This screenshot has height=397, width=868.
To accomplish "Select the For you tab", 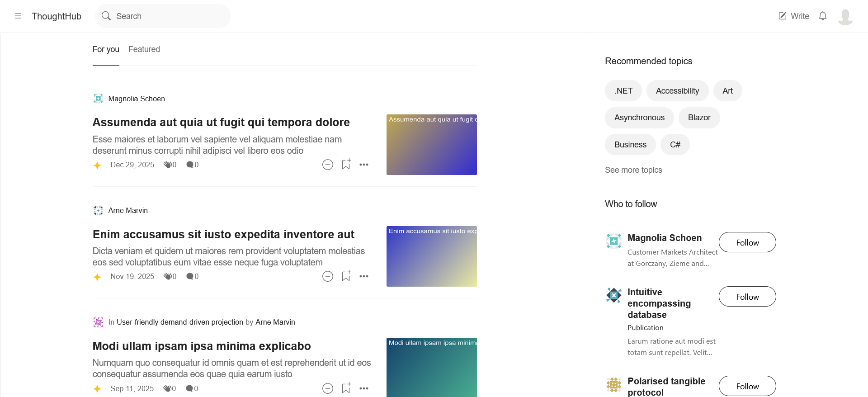I will (x=106, y=49).
